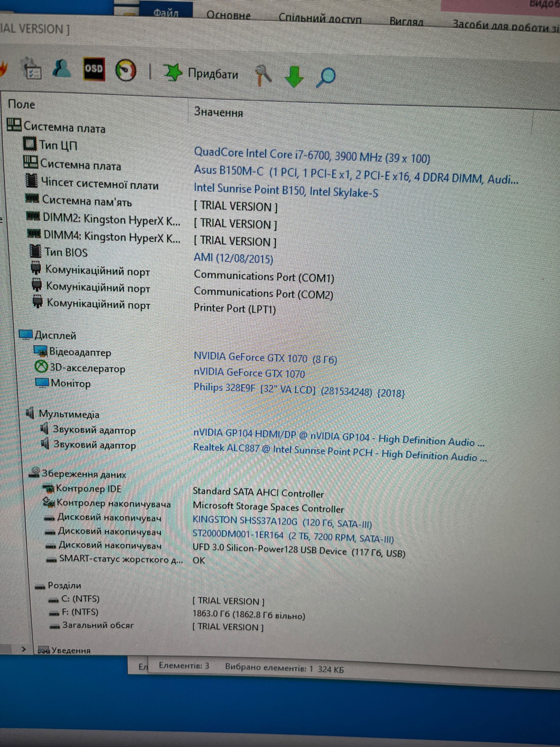Viewport: 560px width, 747px height.
Task: Select SMART-статус жорсткого диска row
Action: pos(115,559)
